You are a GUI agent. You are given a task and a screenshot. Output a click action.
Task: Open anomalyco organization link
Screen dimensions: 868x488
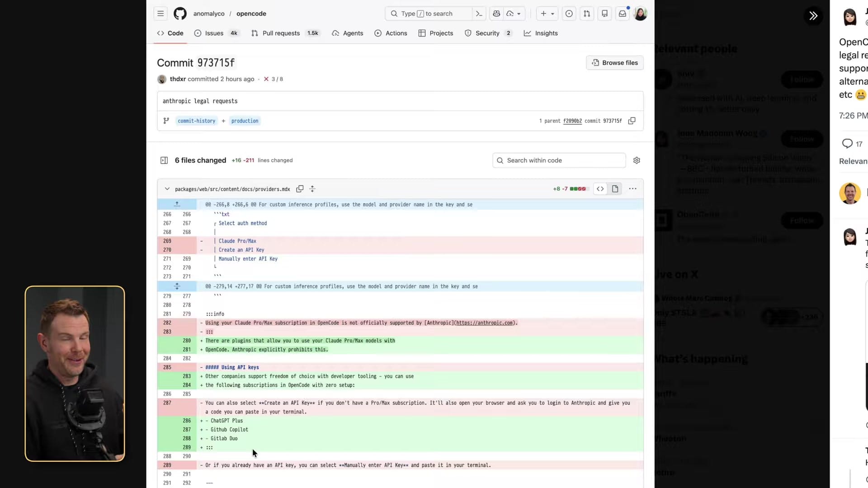pyautogui.click(x=209, y=14)
